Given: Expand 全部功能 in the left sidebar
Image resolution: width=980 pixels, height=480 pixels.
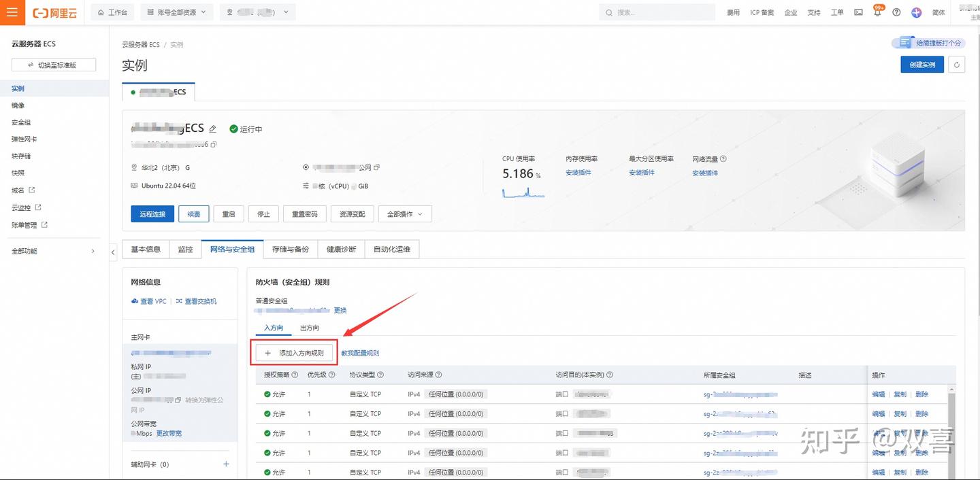Looking at the screenshot, I should (x=53, y=252).
